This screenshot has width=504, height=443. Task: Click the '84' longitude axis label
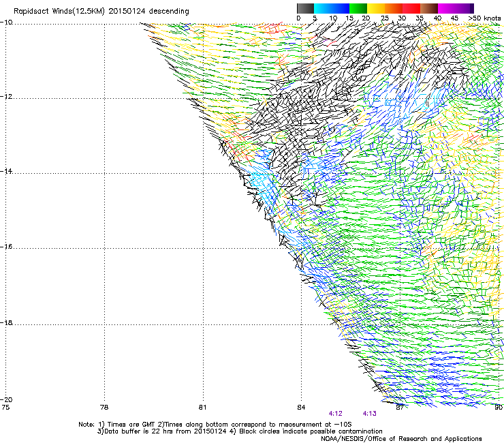pyautogui.click(x=301, y=408)
